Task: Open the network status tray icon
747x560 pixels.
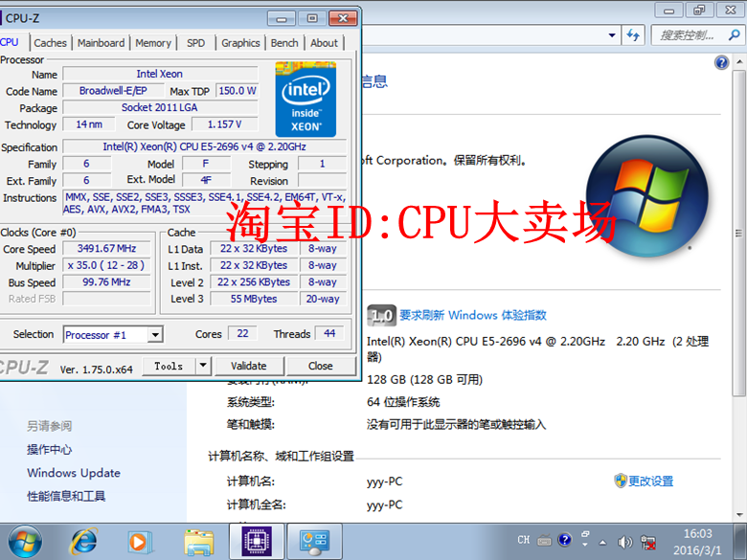Action: coord(648,543)
